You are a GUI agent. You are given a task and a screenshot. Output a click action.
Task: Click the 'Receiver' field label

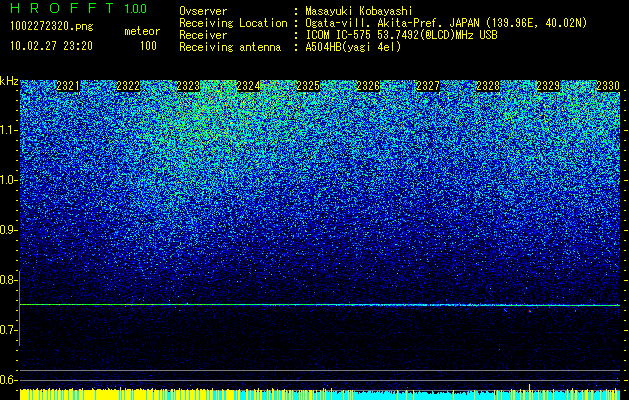click(203, 35)
